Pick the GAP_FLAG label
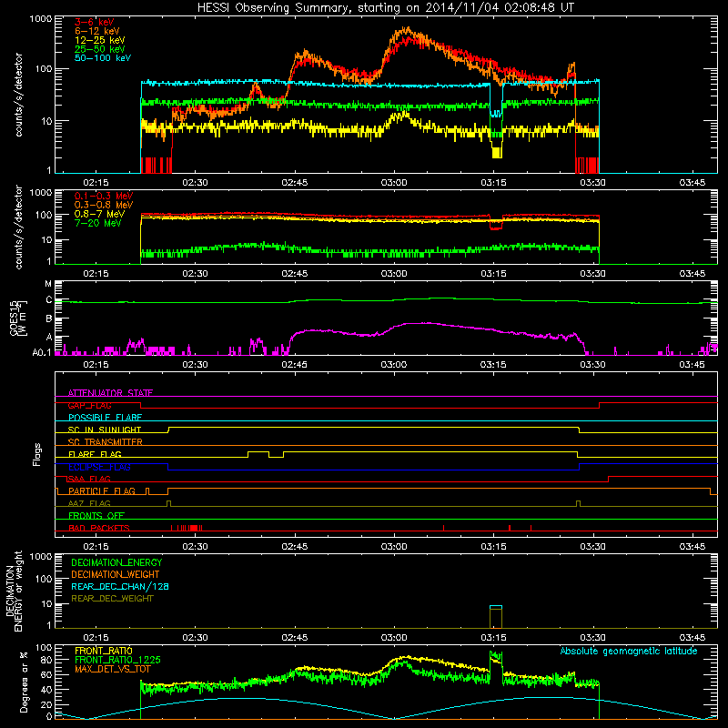Image resolution: width=728 pixels, height=728 pixels. click(x=89, y=405)
